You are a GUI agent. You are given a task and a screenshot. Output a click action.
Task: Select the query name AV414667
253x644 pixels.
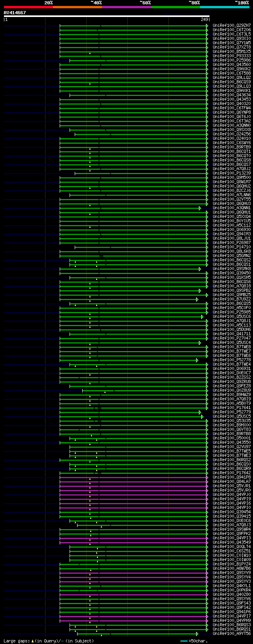15,13
